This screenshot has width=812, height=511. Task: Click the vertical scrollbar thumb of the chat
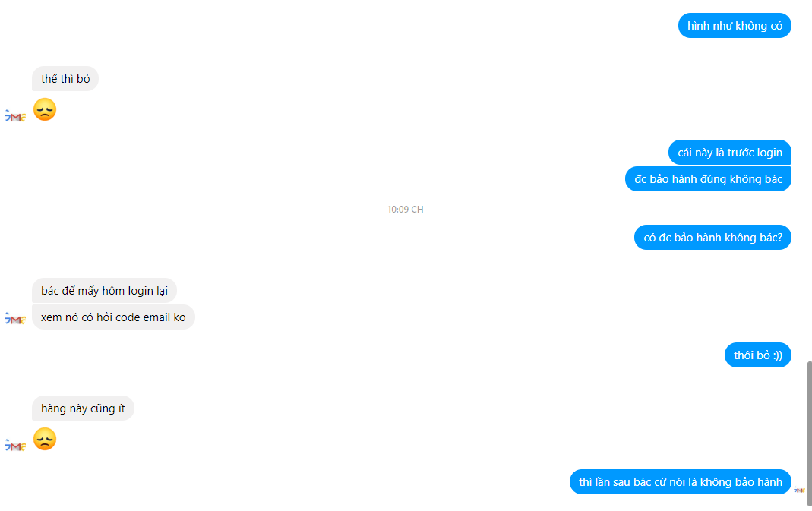point(809,434)
